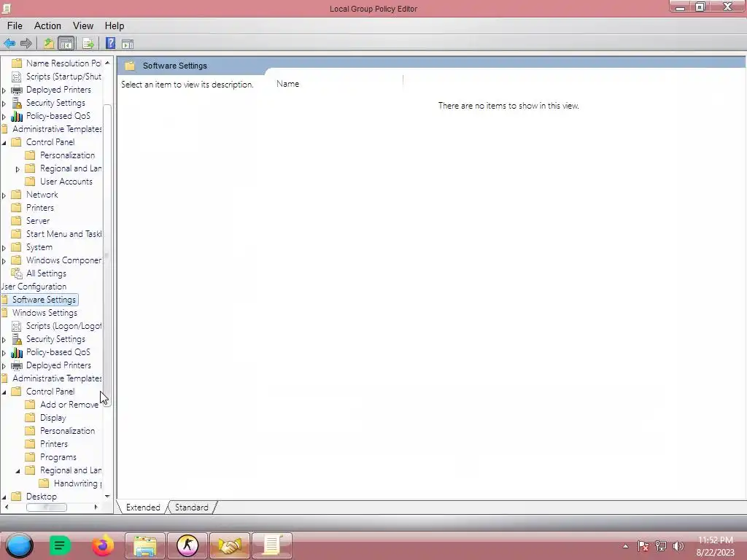Click the scroll document taskbar icon
The width and height of the screenshot is (747, 560).
[x=271, y=545]
